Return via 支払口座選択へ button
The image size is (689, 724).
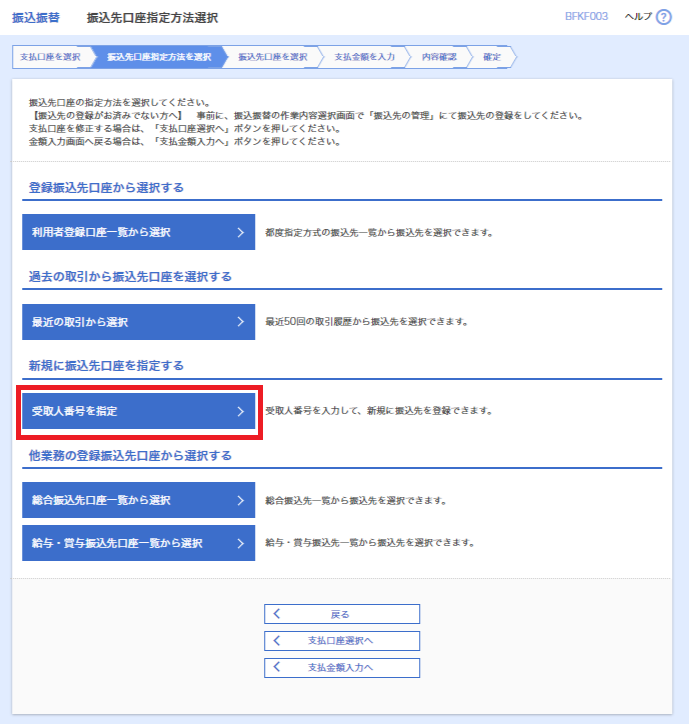point(342,641)
